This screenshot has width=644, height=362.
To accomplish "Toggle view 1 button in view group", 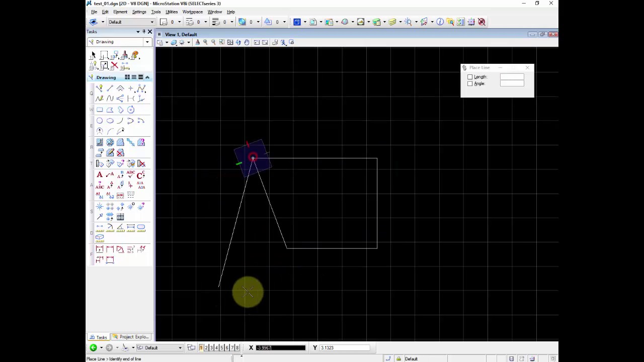I will click(x=201, y=348).
